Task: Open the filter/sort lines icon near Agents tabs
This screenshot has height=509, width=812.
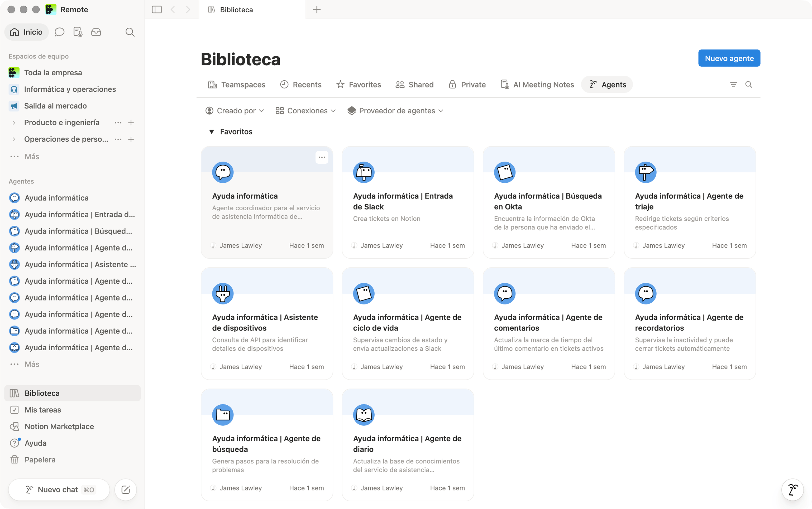Action: click(x=733, y=85)
